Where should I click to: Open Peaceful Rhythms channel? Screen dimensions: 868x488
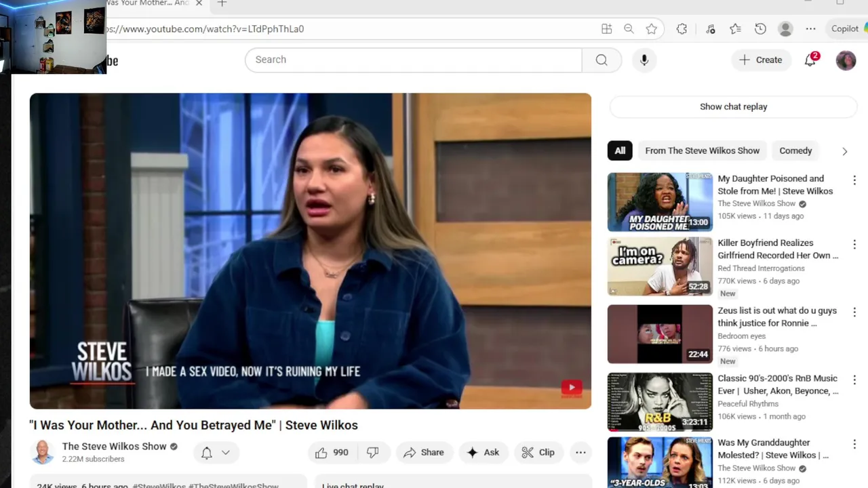pos(748,404)
